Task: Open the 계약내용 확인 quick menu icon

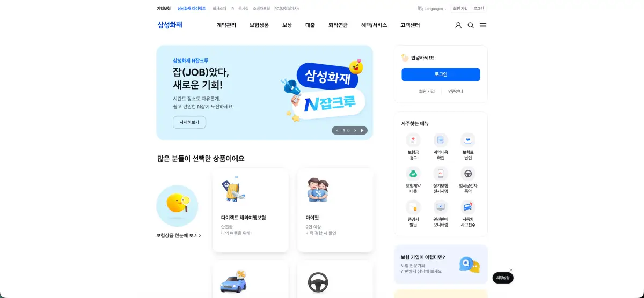Action: pos(441,140)
